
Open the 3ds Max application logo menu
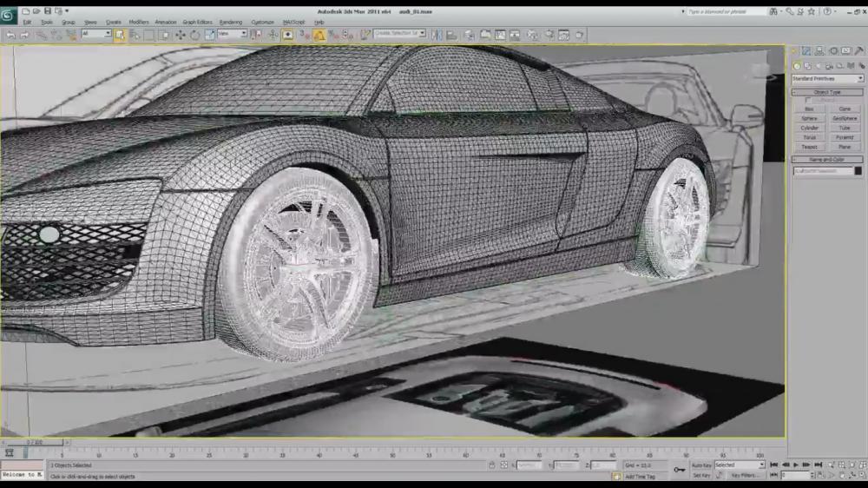[10, 14]
